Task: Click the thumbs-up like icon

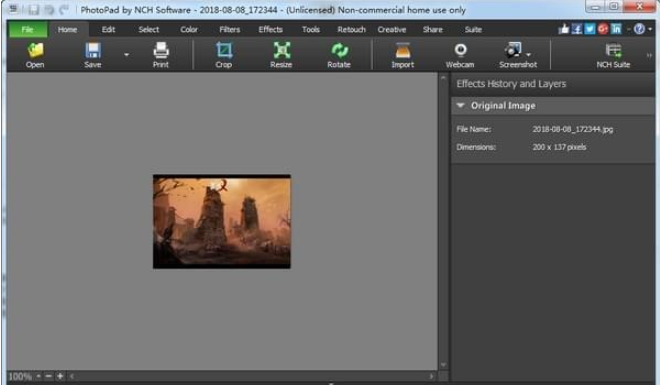Action: coord(564,29)
